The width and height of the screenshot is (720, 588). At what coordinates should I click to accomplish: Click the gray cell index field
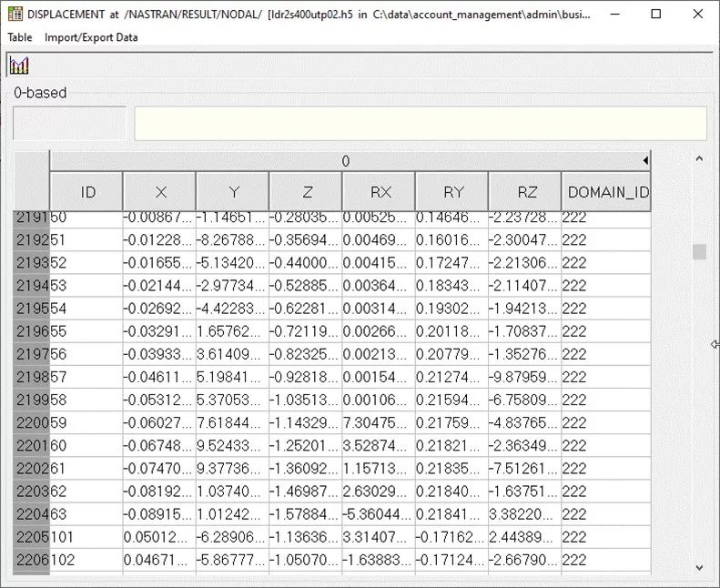tap(69, 124)
